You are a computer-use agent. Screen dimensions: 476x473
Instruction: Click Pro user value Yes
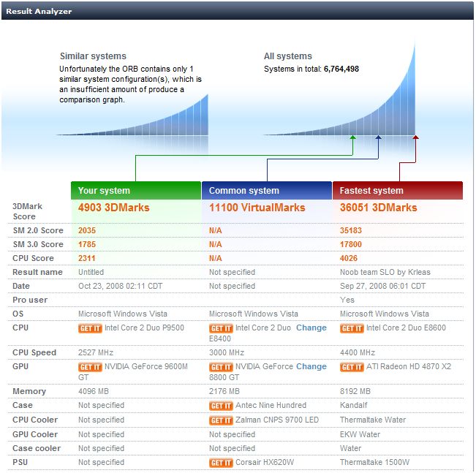tap(347, 300)
